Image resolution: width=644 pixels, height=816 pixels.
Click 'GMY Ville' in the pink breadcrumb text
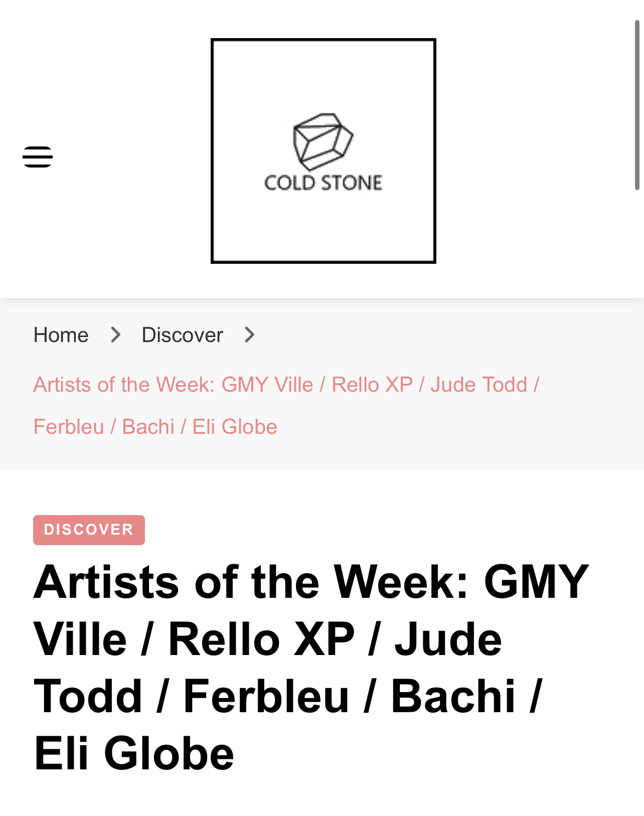[x=267, y=385]
